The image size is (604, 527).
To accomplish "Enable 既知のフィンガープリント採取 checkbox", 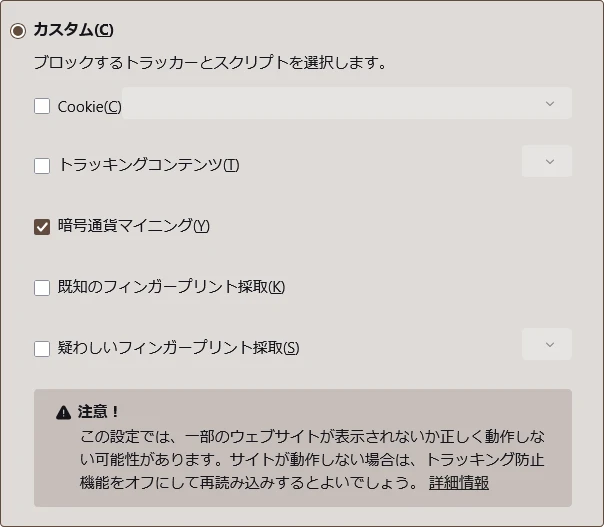I will tap(42, 288).
